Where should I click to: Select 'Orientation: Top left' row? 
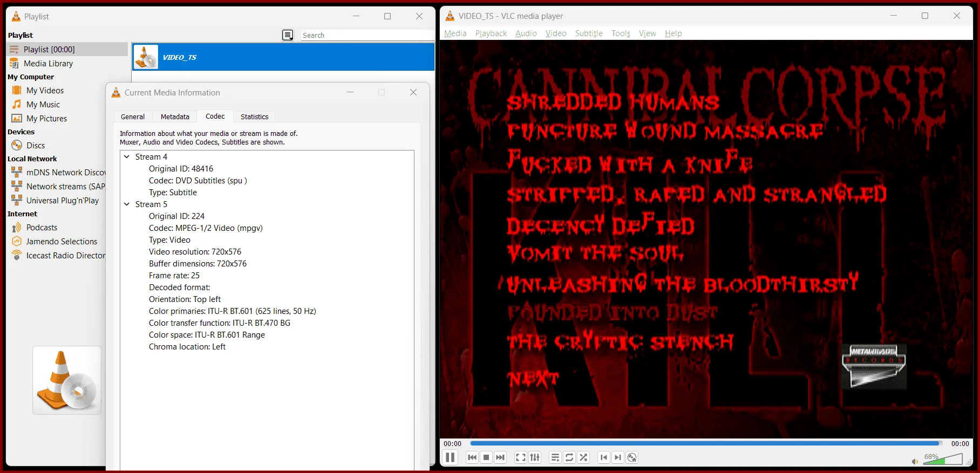185,299
